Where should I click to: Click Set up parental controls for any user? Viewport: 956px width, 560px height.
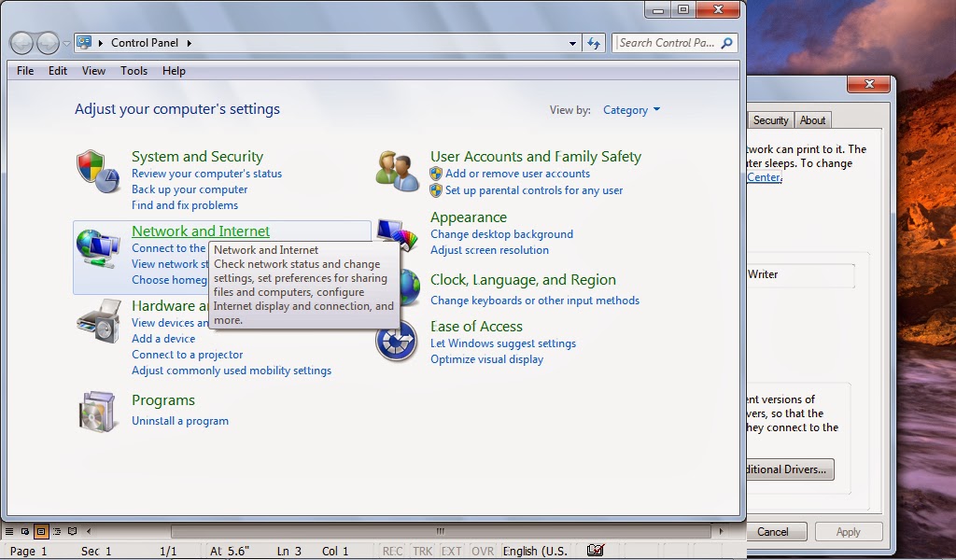click(534, 190)
